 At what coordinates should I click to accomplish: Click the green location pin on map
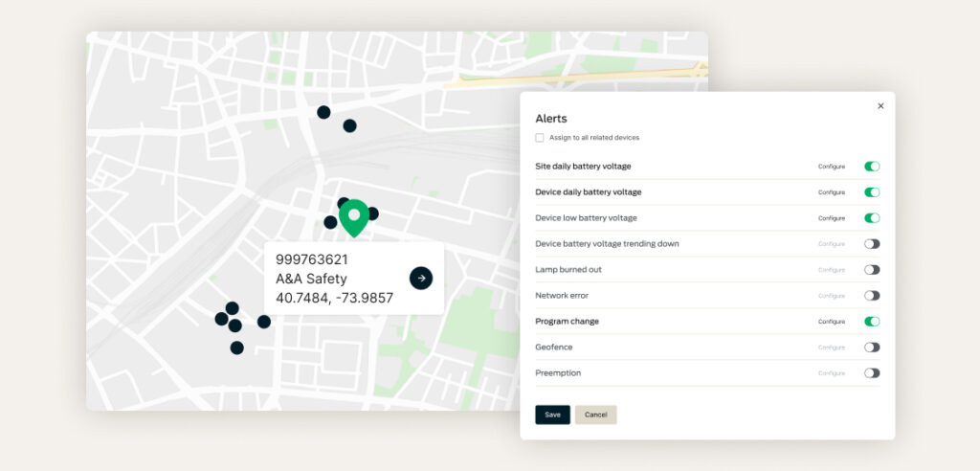[x=354, y=217]
